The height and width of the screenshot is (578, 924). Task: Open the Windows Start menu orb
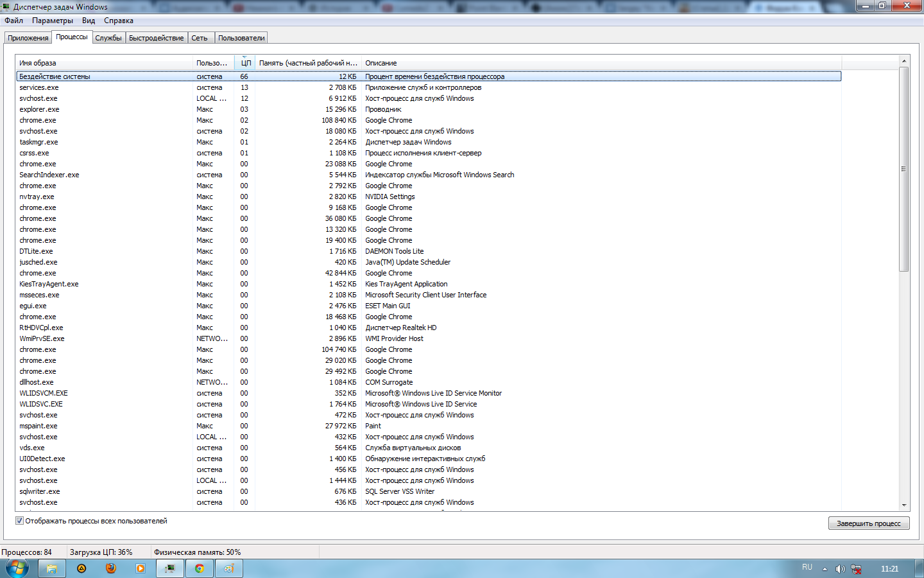[17, 568]
